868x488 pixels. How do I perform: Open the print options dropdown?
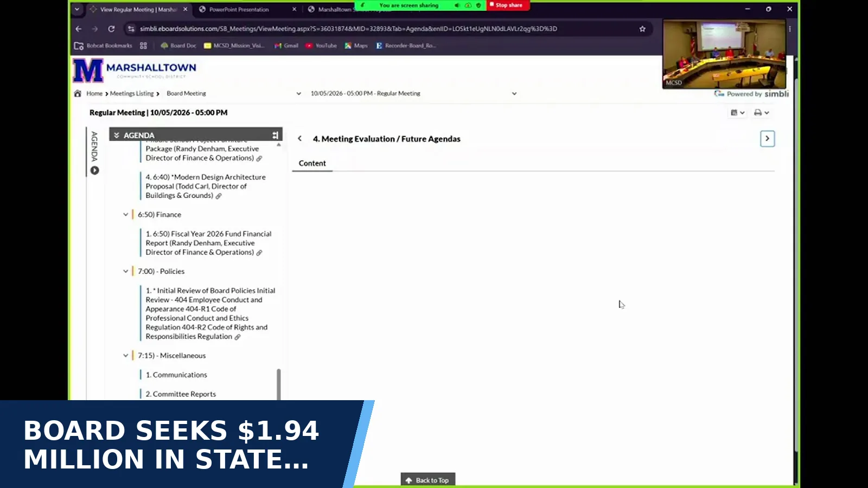[x=761, y=113]
